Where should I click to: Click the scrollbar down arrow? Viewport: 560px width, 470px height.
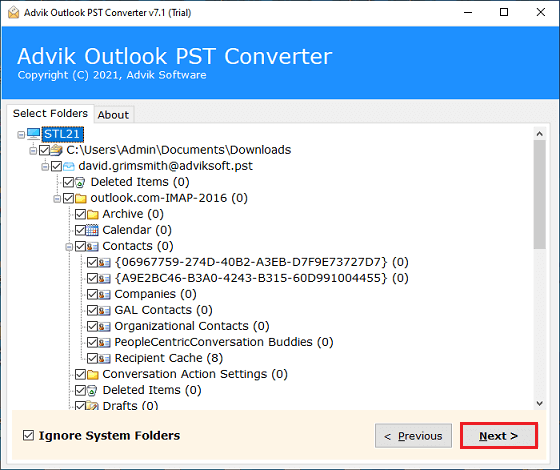tap(540, 404)
